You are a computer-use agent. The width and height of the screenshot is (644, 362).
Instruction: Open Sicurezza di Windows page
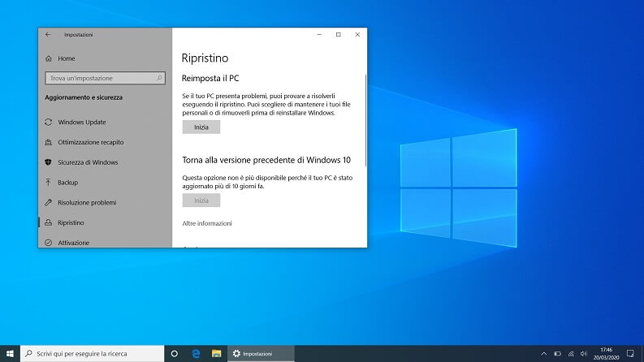(88, 162)
